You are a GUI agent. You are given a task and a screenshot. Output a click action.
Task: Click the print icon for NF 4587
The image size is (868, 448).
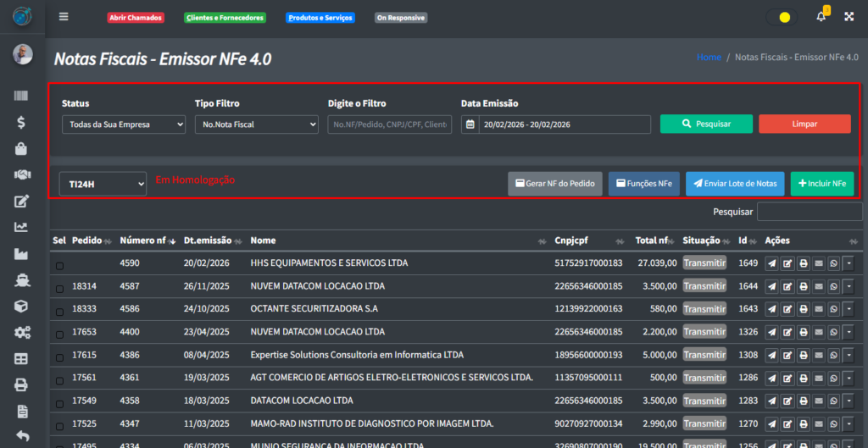pyautogui.click(x=803, y=287)
